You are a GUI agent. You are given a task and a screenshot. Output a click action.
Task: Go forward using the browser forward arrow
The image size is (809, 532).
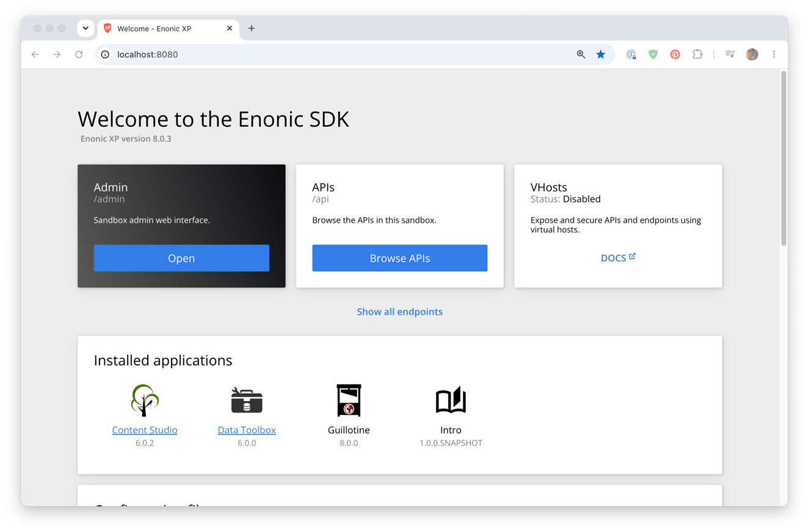(57, 54)
